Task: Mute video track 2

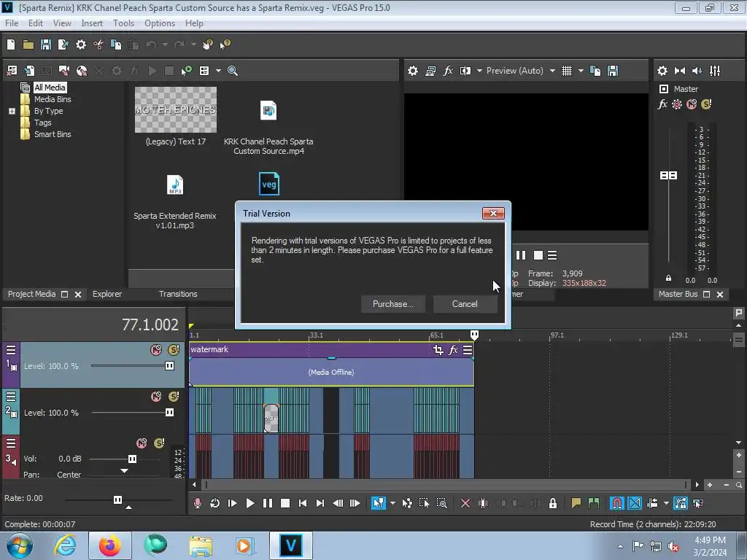Action: tap(156, 397)
